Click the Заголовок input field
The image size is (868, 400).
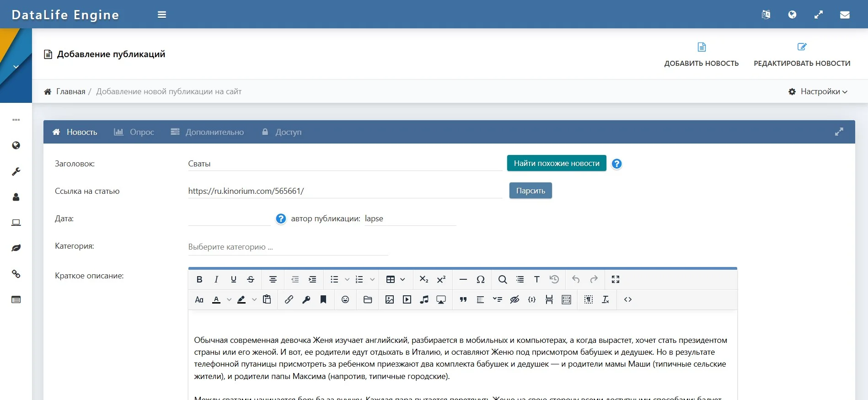pos(345,164)
